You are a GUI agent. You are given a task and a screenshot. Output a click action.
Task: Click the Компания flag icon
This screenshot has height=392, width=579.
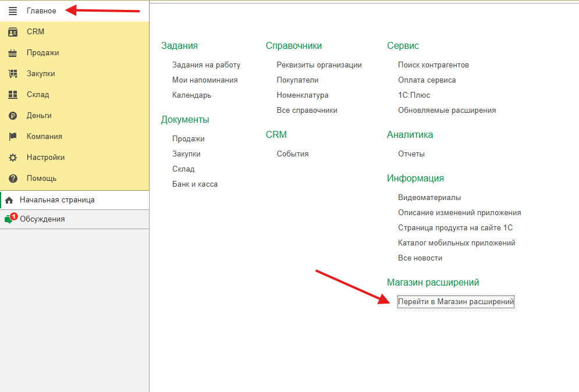point(13,137)
